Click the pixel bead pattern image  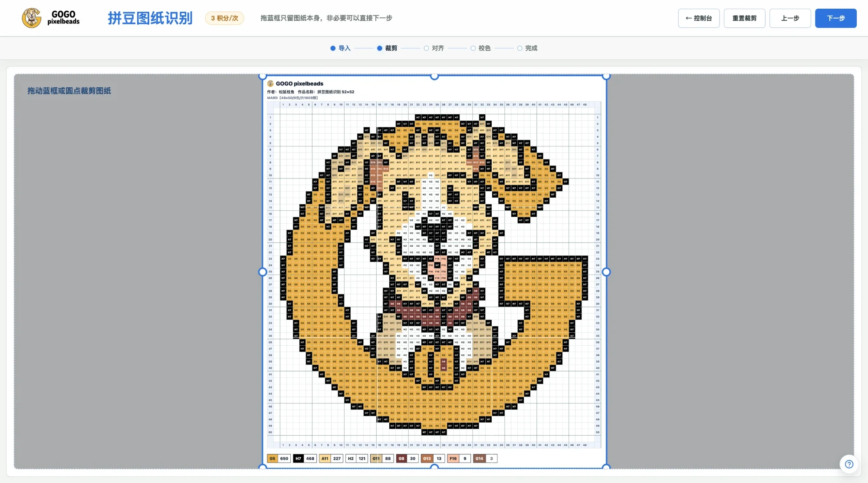(434, 272)
